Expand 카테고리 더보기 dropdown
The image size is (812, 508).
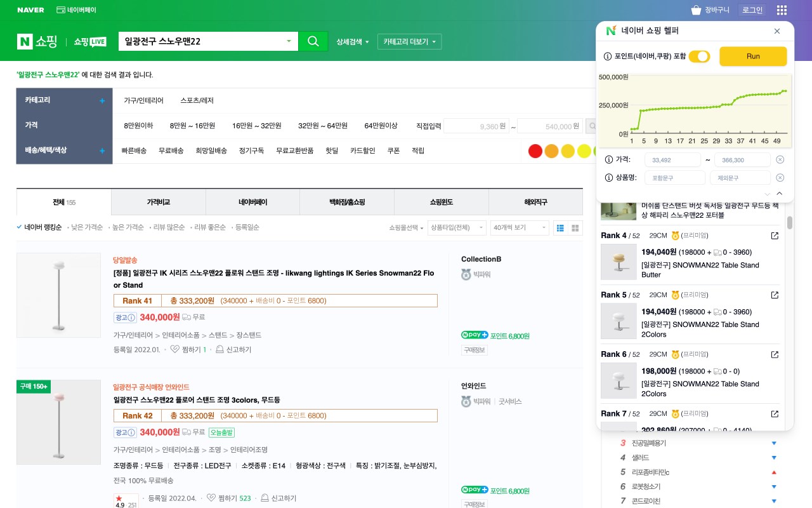click(x=410, y=42)
